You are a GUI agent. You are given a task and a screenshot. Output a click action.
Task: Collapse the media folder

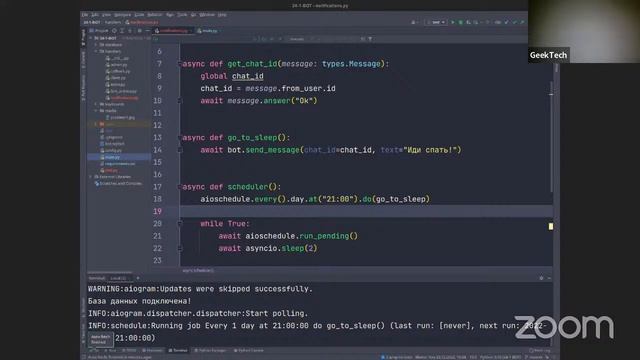[96, 111]
